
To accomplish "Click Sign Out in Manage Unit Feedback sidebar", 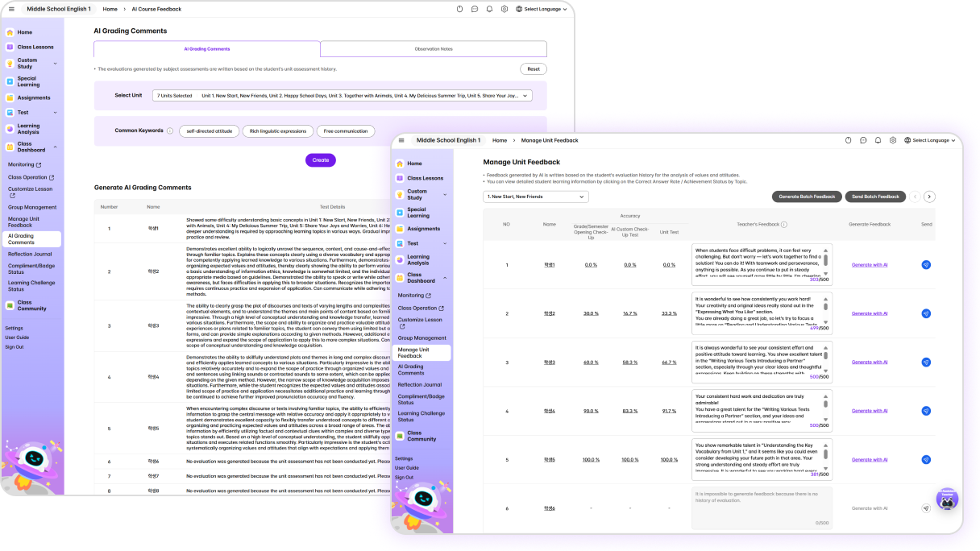I will click(404, 477).
